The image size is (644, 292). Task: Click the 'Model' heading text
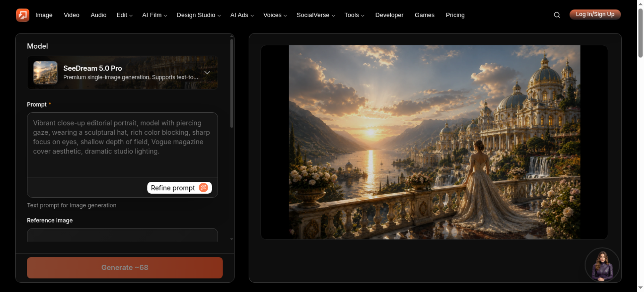[37, 46]
